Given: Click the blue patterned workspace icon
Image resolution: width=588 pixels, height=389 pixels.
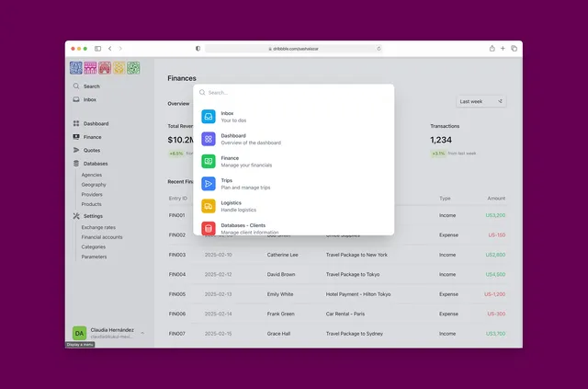Looking at the screenshot, I should pyautogui.click(x=76, y=68).
